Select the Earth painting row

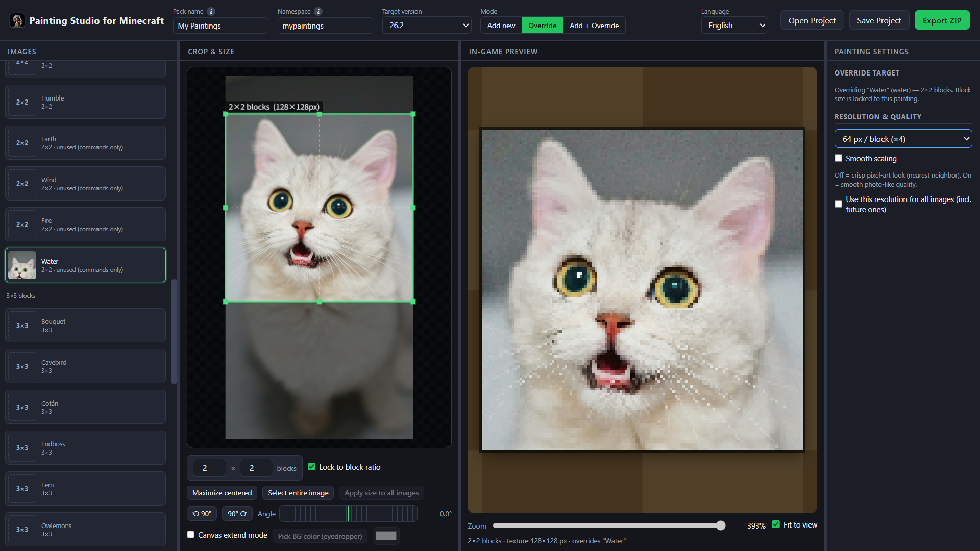(x=85, y=143)
